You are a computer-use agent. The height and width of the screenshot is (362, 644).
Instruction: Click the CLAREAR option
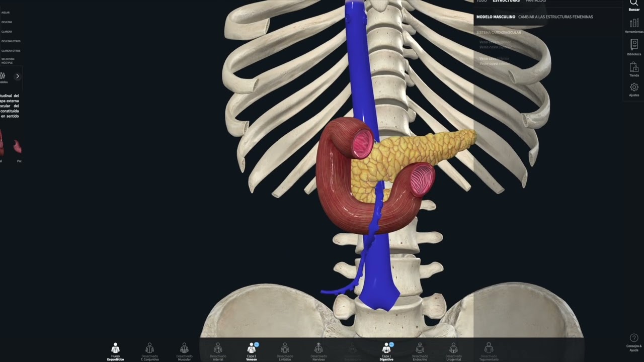coord(7,32)
